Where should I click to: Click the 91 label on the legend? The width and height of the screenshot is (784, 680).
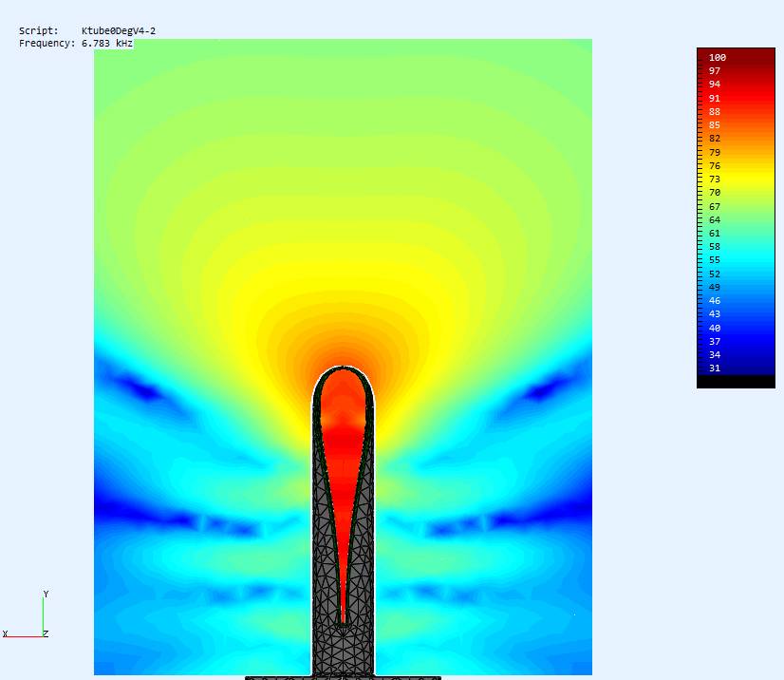tap(715, 99)
